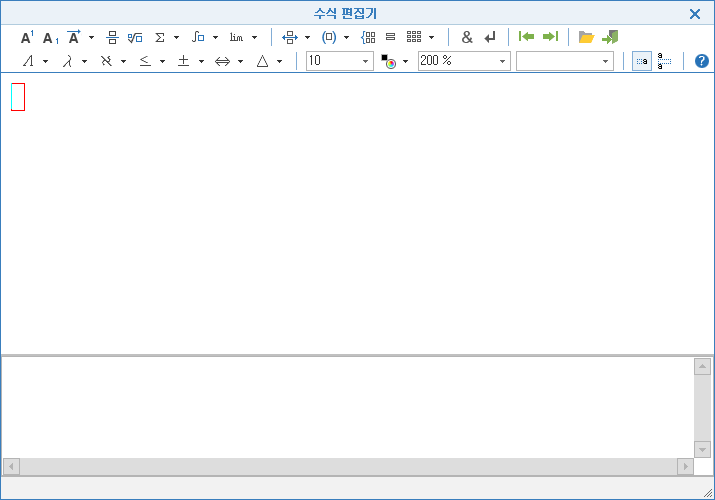Click in the script text area at bottom

click(347, 407)
